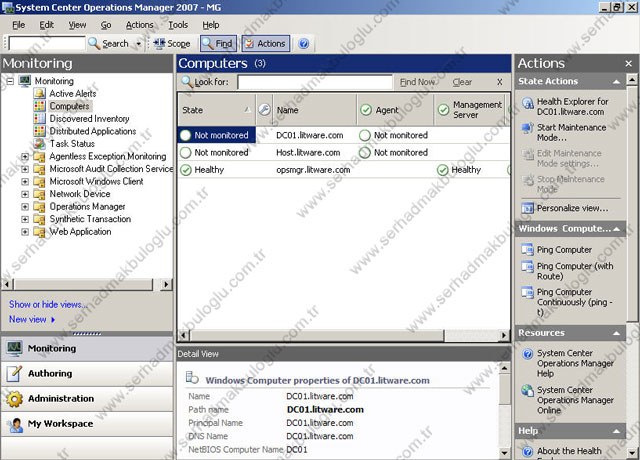Image resolution: width=640 pixels, height=460 pixels.
Task: Click the Look for text field
Action: (315, 82)
